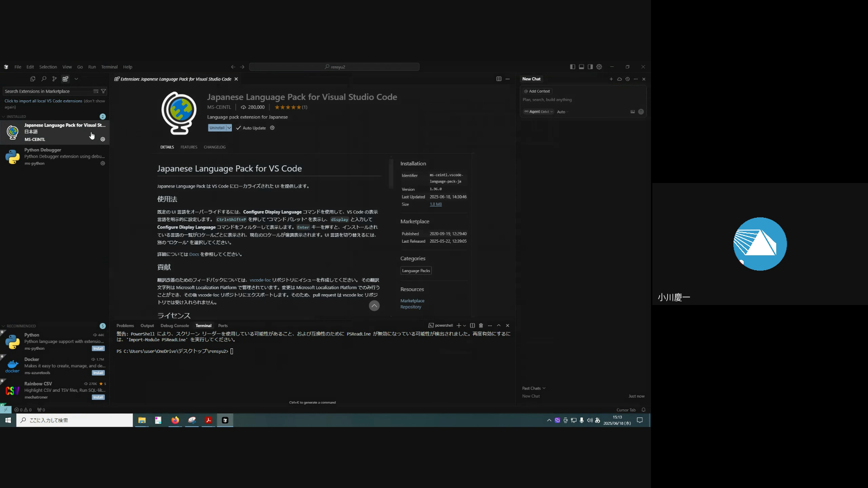Open the Source Control view icon
This screenshot has height=488, width=868.
tap(54, 79)
